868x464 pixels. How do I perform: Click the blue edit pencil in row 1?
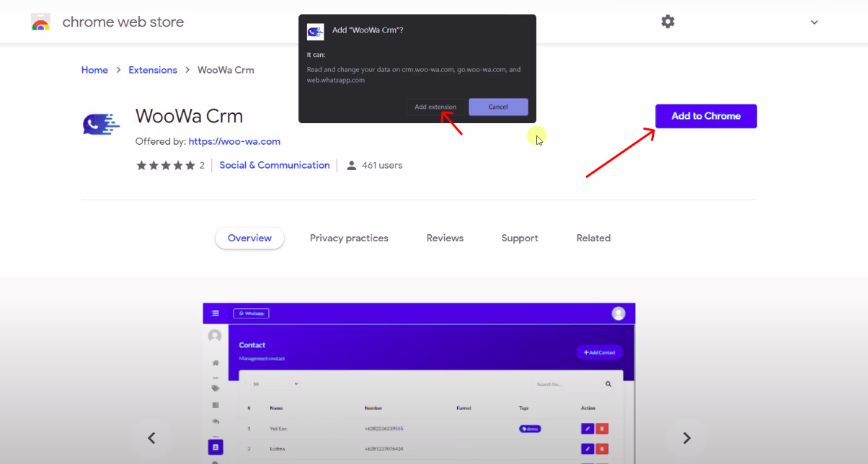588,429
